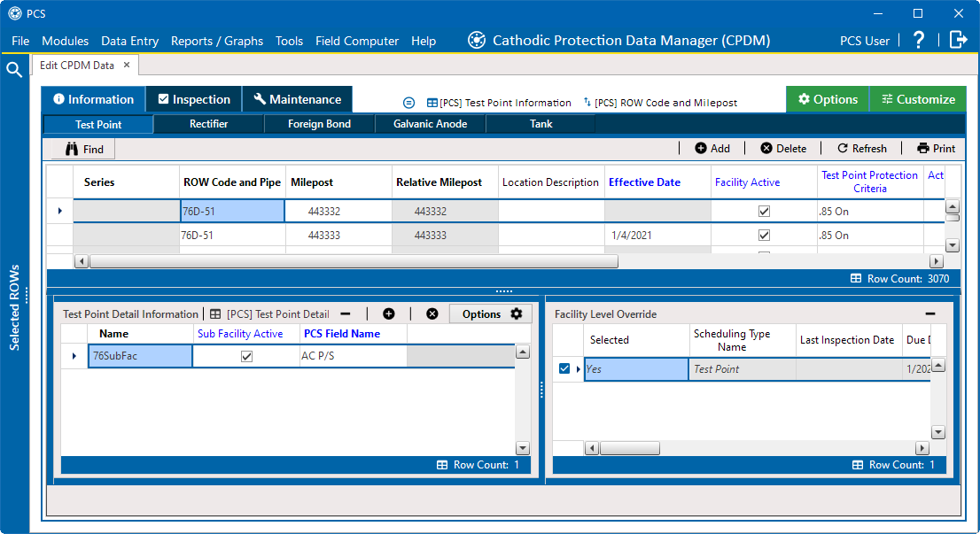Open the green Options button
Viewport: 980px width, 534px height.
[827, 99]
